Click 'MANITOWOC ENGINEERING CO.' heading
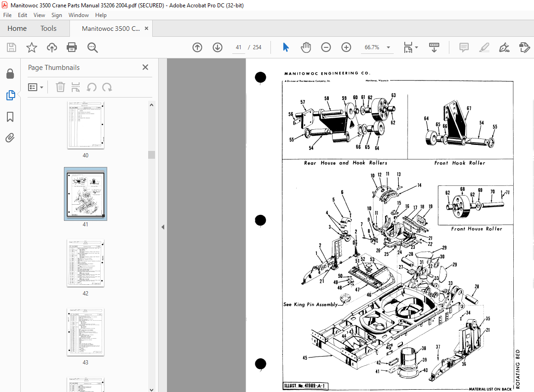The height and width of the screenshot is (392, 534). tap(327, 73)
